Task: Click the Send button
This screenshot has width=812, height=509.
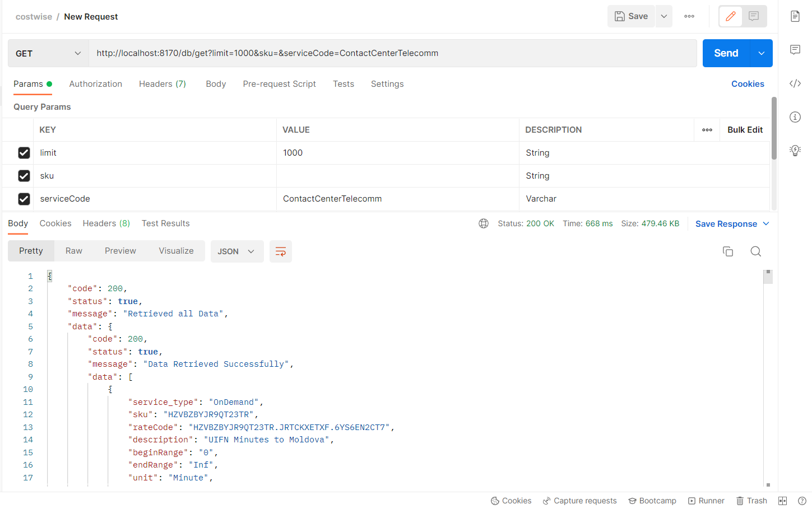Action: click(x=726, y=53)
